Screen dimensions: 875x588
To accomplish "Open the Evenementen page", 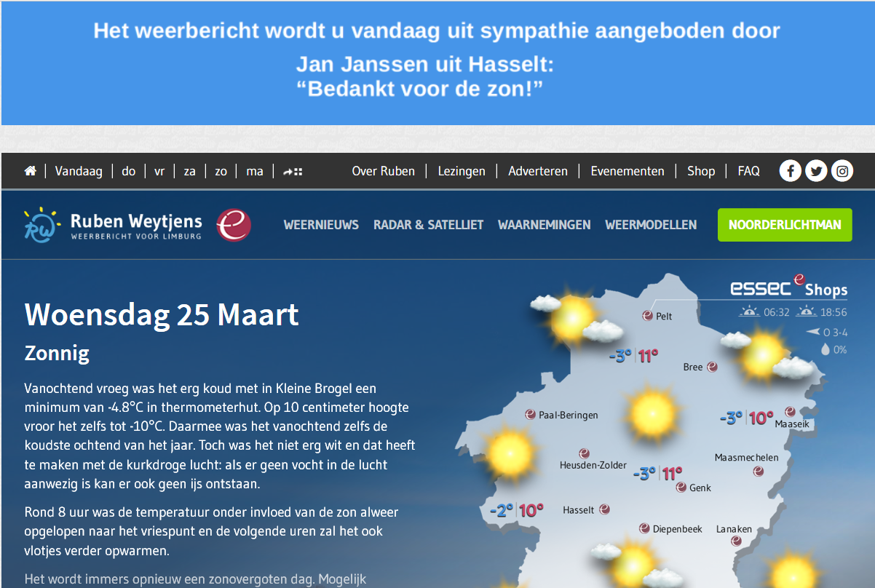I will (627, 171).
